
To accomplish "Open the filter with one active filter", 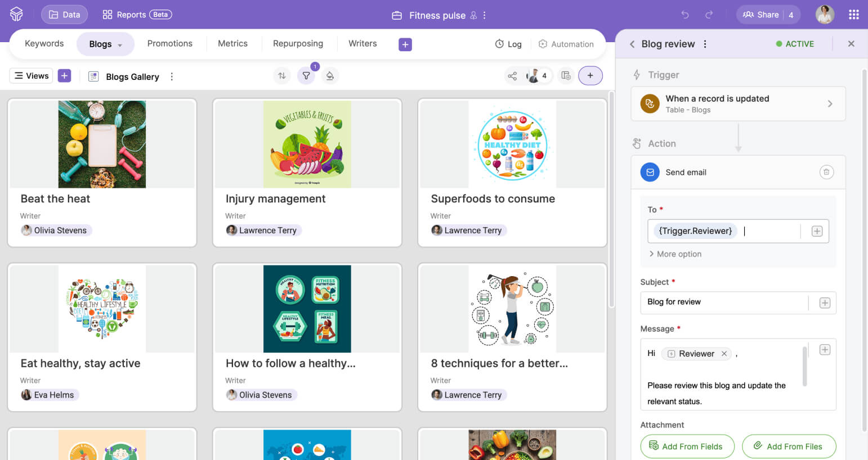I will (x=306, y=76).
